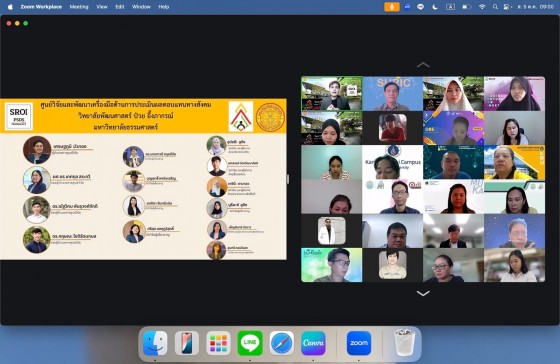Open the keyboard input source menu
The image size is (560, 364).
450,7
